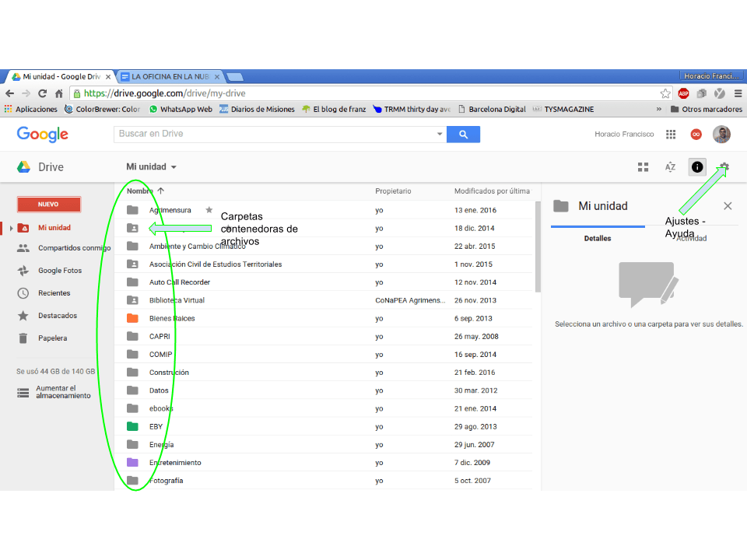
Task: Select the orange Bienes Raíces folder
Action: point(172,318)
